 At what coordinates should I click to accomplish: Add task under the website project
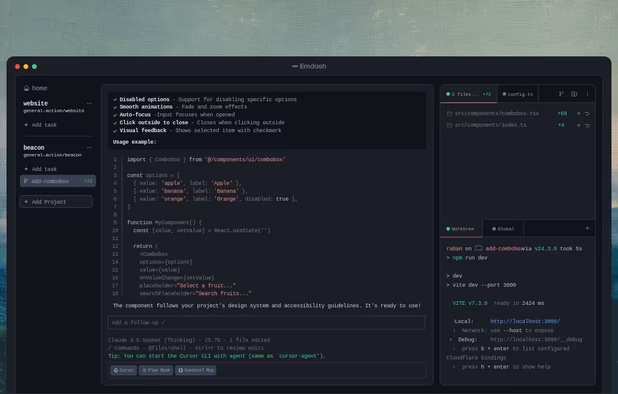(x=41, y=125)
